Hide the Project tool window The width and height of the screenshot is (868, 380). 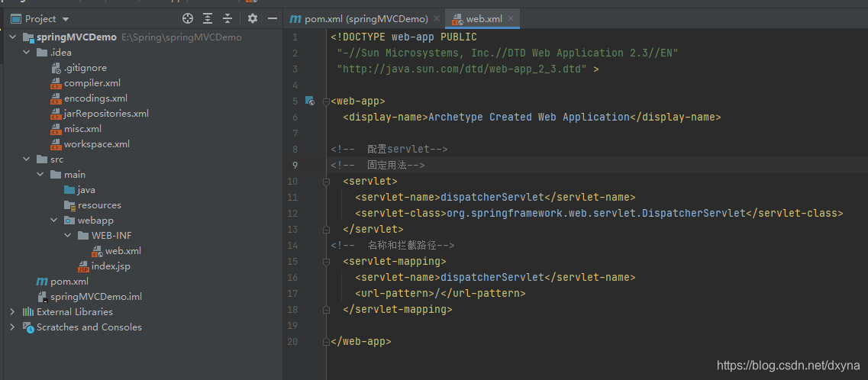coord(273,19)
